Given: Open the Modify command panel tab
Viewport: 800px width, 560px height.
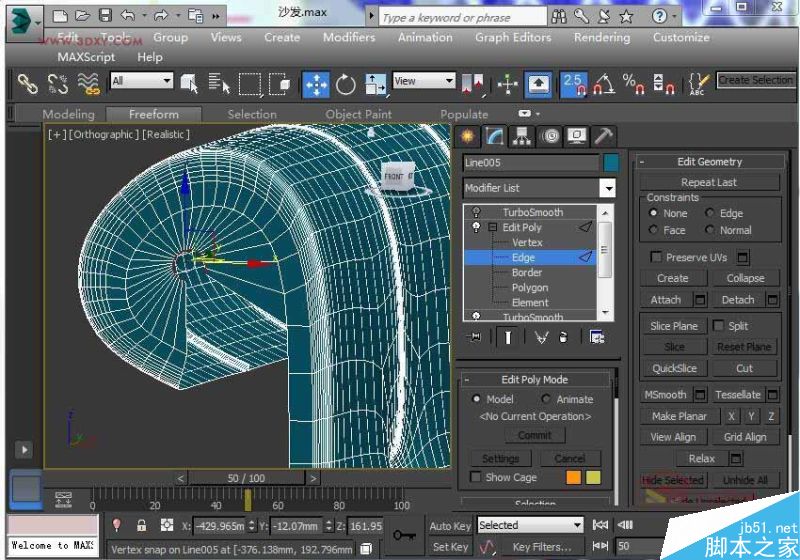Looking at the screenshot, I should click(x=495, y=136).
